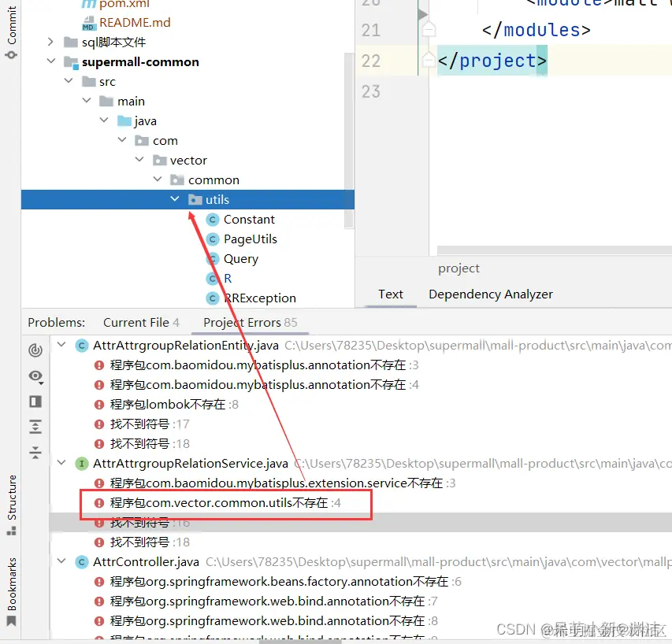
Task: Select RRException class in tree
Action: point(261,298)
